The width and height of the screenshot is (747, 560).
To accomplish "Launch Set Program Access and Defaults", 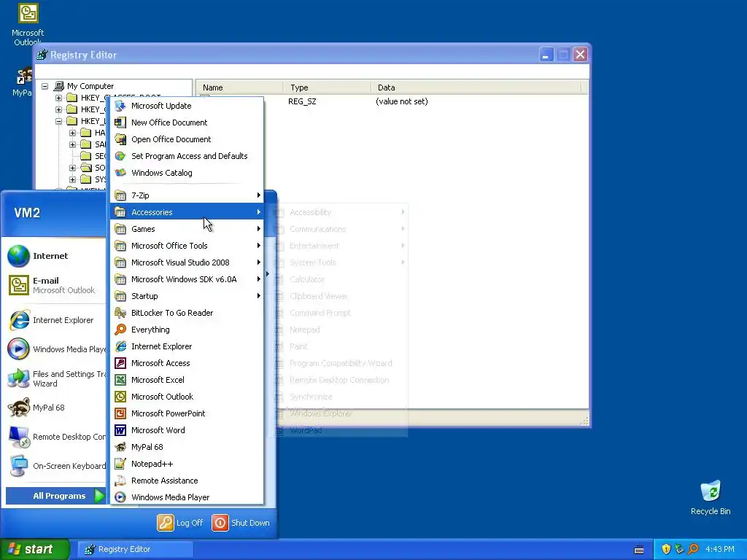I will [187, 156].
